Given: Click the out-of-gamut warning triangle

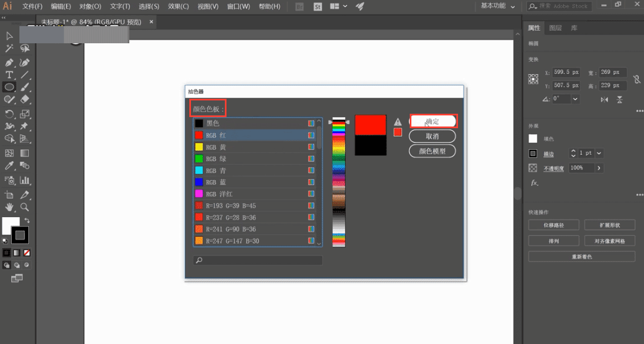Looking at the screenshot, I should 398,122.
